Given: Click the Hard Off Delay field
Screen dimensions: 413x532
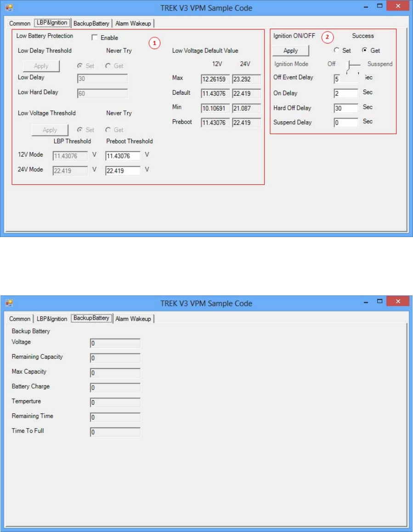Looking at the screenshot, I should (x=346, y=108).
